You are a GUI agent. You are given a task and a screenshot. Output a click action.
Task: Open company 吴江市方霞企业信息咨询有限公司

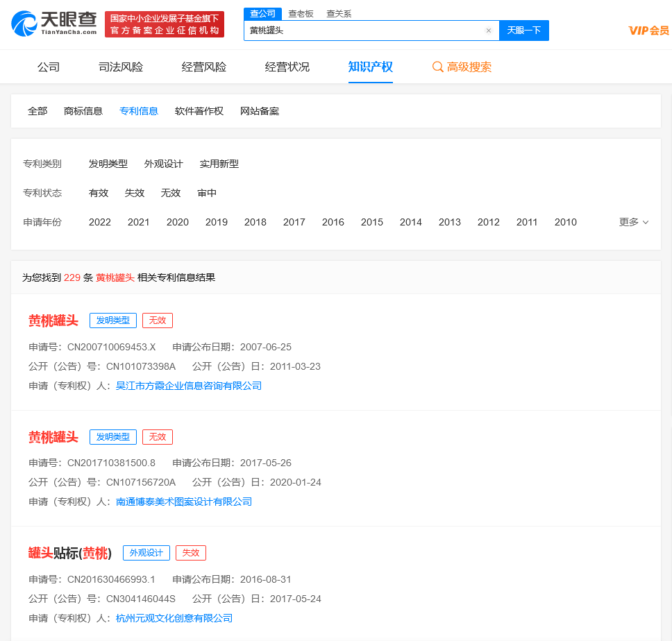click(189, 386)
